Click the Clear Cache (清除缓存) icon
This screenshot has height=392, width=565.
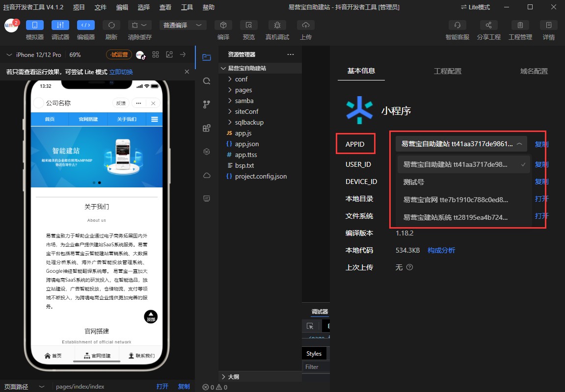139,25
